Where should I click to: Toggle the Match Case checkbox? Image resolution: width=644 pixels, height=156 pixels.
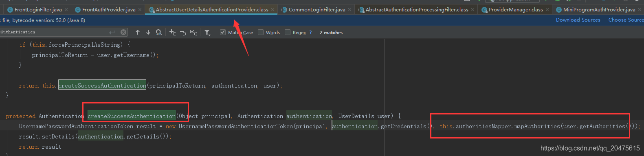pos(223,32)
